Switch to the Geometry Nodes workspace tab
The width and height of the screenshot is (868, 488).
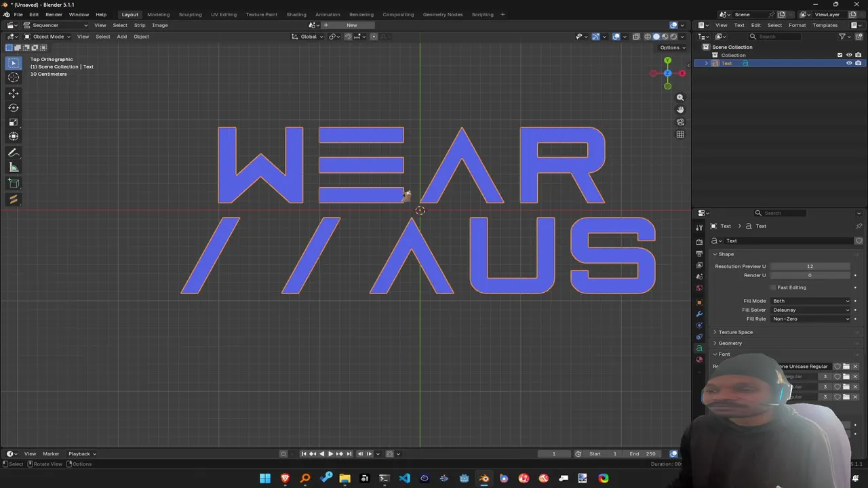click(443, 14)
